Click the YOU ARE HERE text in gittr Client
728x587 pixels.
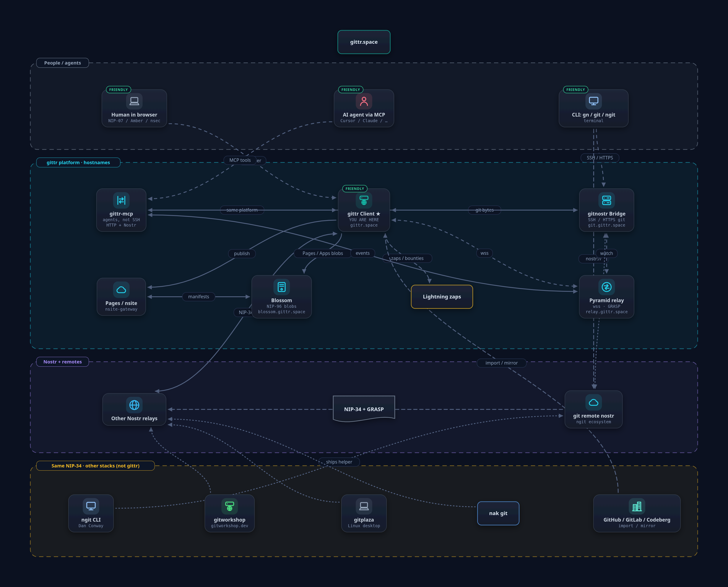pyautogui.click(x=364, y=220)
